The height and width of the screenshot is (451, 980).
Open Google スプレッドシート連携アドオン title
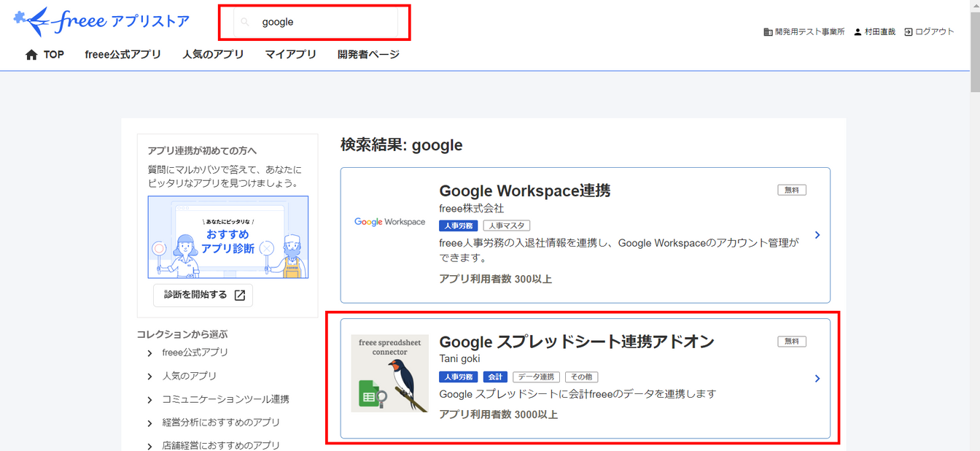pyautogui.click(x=576, y=342)
